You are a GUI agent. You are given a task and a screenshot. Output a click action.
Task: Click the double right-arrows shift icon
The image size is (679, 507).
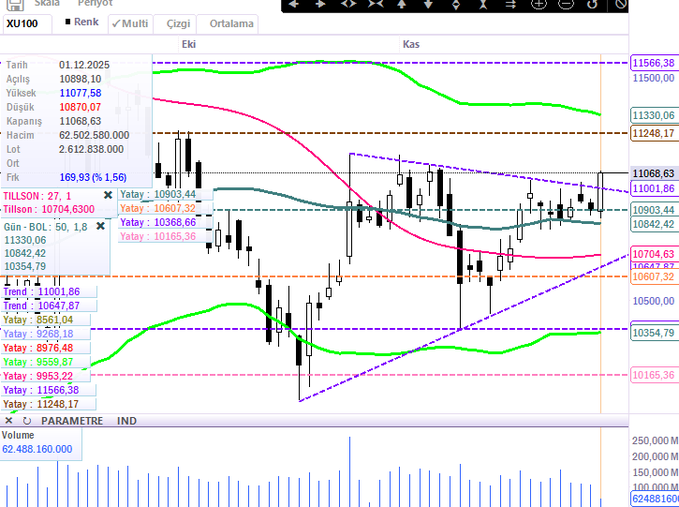point(511,4)
